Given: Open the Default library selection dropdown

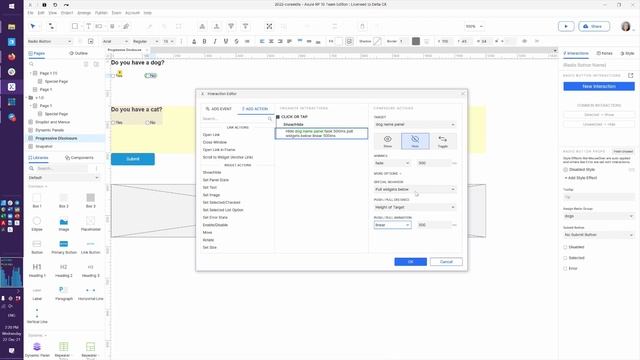Looking at the screenshot, I should coord(64,178).
